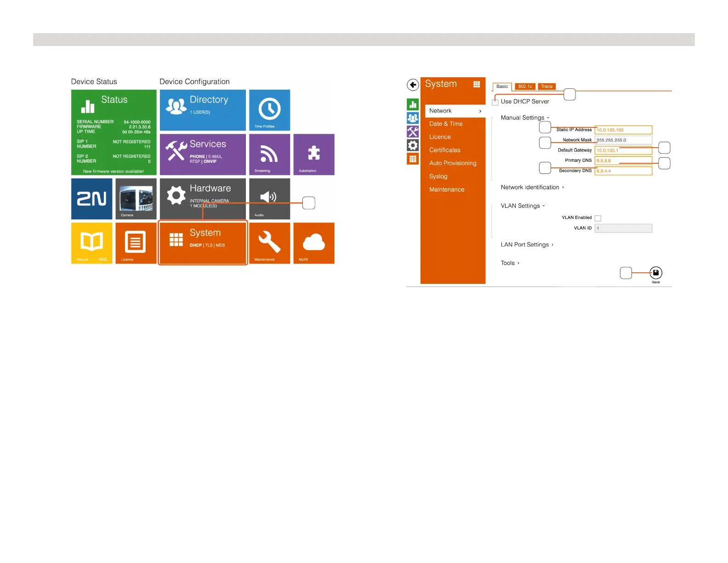Select orange System sidebar icon
Screen dimensions: 728x563
[x=413, y=159]
